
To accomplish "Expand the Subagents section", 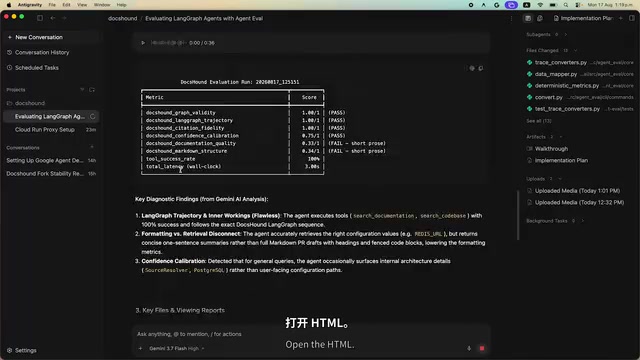I will click(566, 35).
